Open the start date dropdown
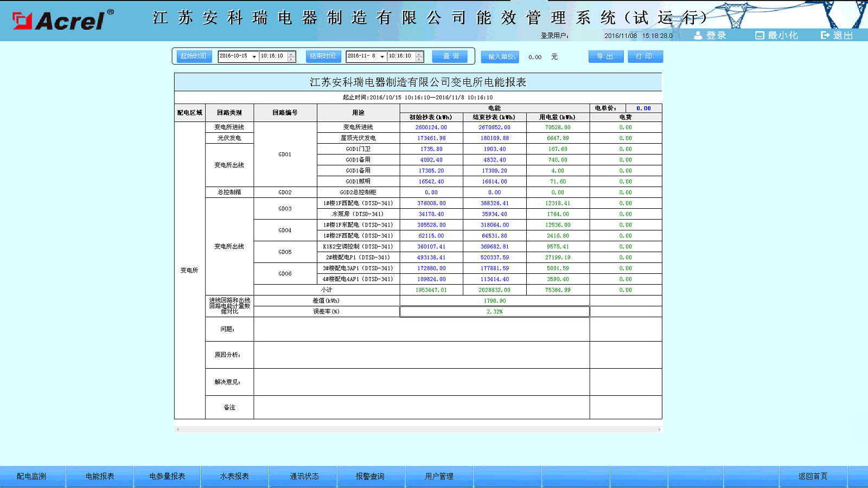The image size is (868, 488). [x=254, y=56]
